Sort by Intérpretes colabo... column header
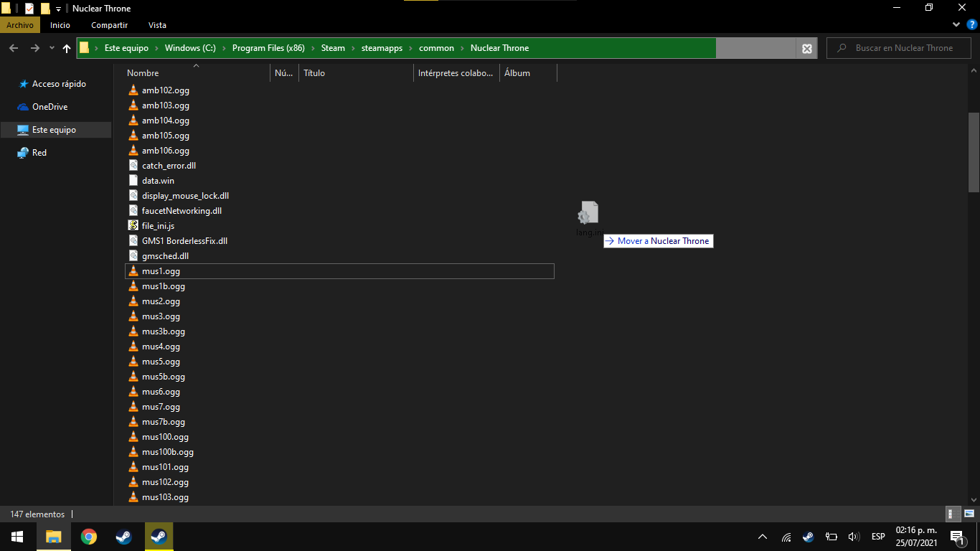This screenshot has width=980, height=551. tap(457, 73)
